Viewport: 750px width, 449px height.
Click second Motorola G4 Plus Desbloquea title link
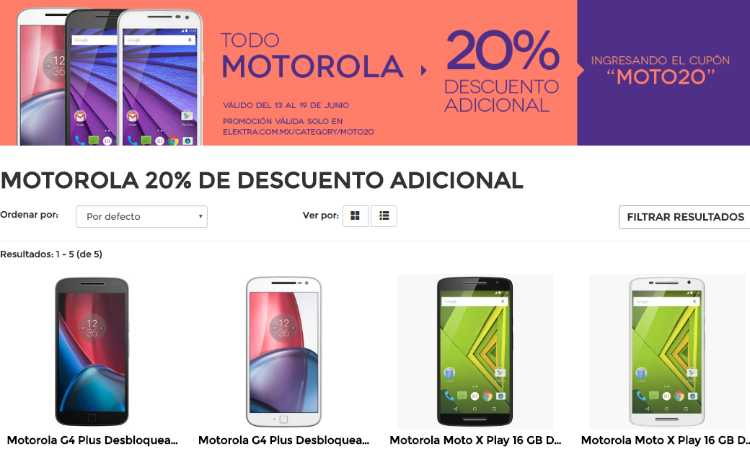coord(284,440)
